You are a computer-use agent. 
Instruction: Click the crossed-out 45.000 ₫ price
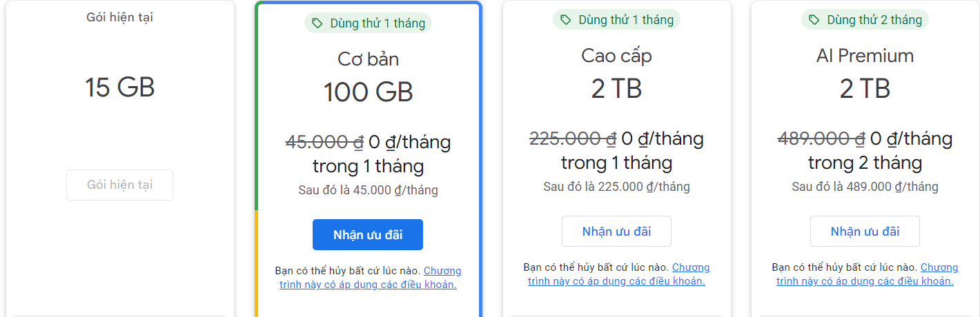324,143
